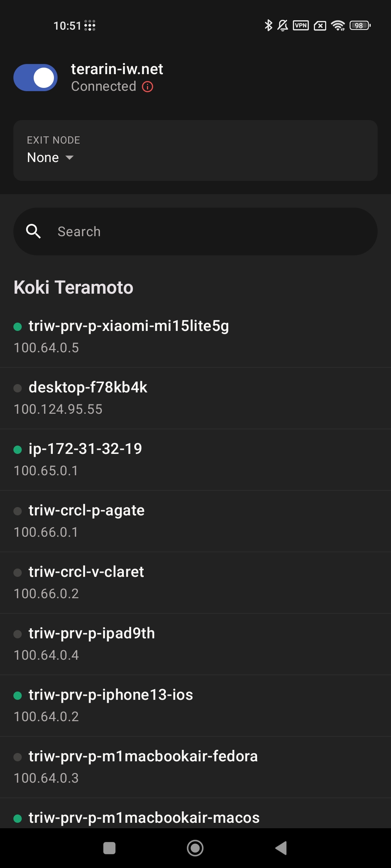Open the ip-172-31-32-19 device details

point(85,459)
